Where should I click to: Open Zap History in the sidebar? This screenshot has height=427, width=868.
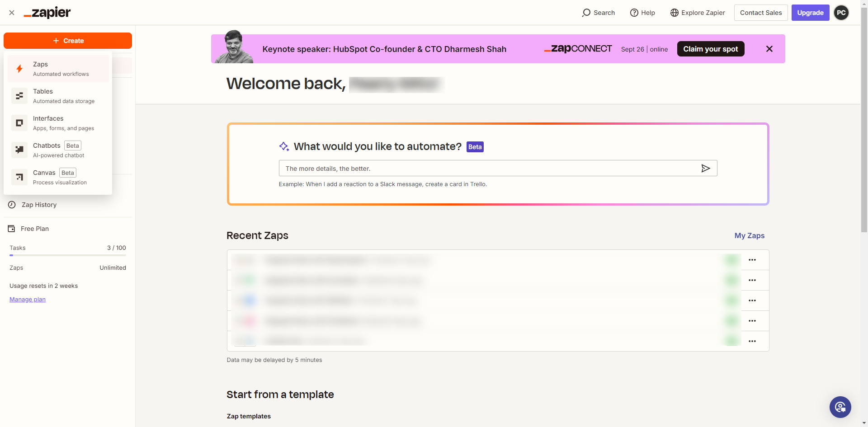pyautogui.click(x=68, y=205)
